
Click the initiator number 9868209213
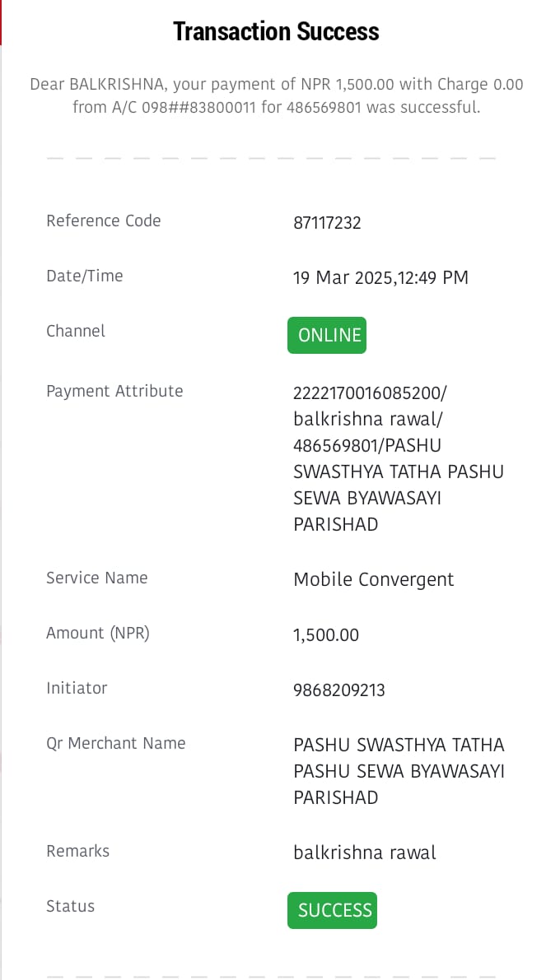(339, 690)
